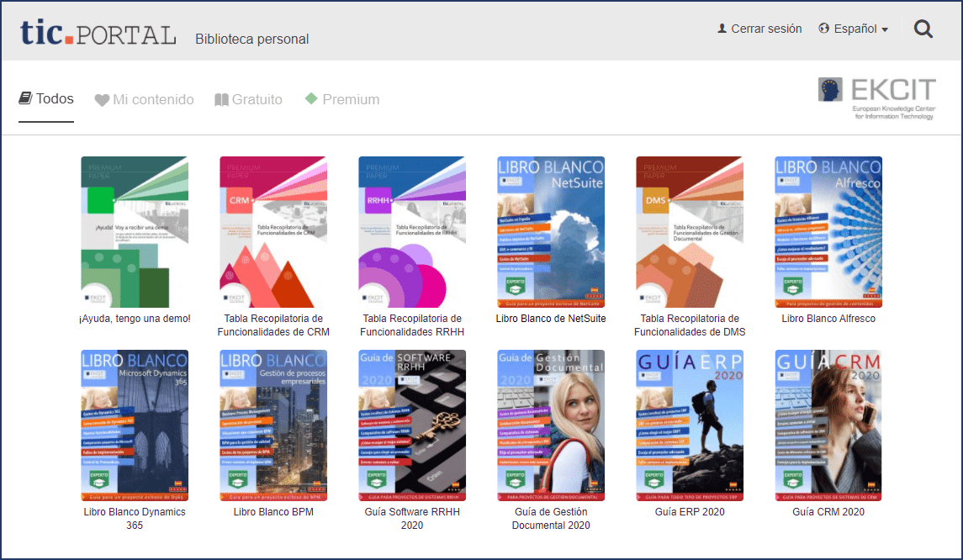963x560 pixels.
Task: Open the search magnifier icon
Action: 923,29
